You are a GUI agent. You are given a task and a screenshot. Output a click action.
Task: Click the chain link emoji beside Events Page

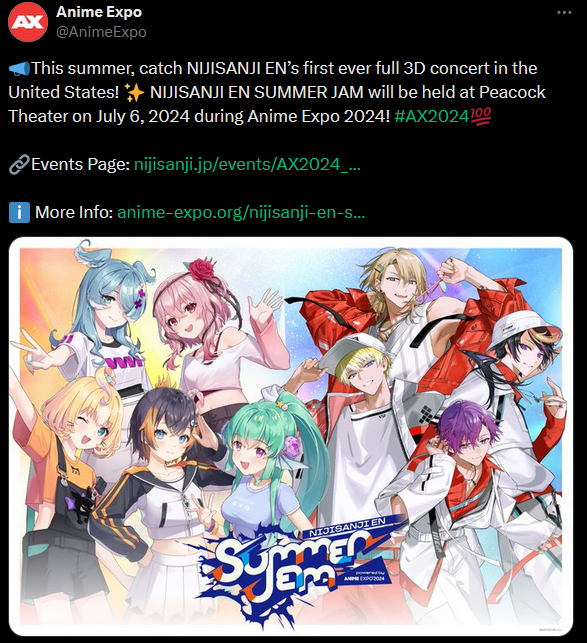pyautogui.click(x=19, y=165)
